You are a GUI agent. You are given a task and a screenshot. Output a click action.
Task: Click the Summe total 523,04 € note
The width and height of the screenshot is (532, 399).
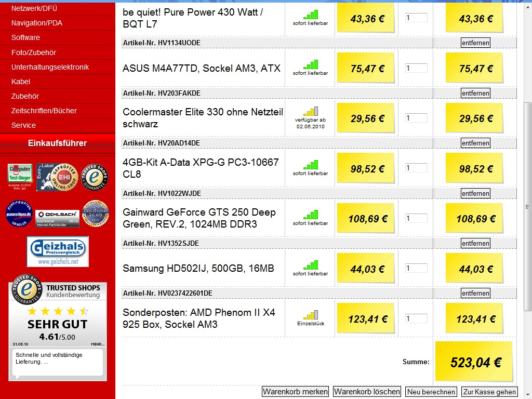pyautogui.click(x=474, y=362)
